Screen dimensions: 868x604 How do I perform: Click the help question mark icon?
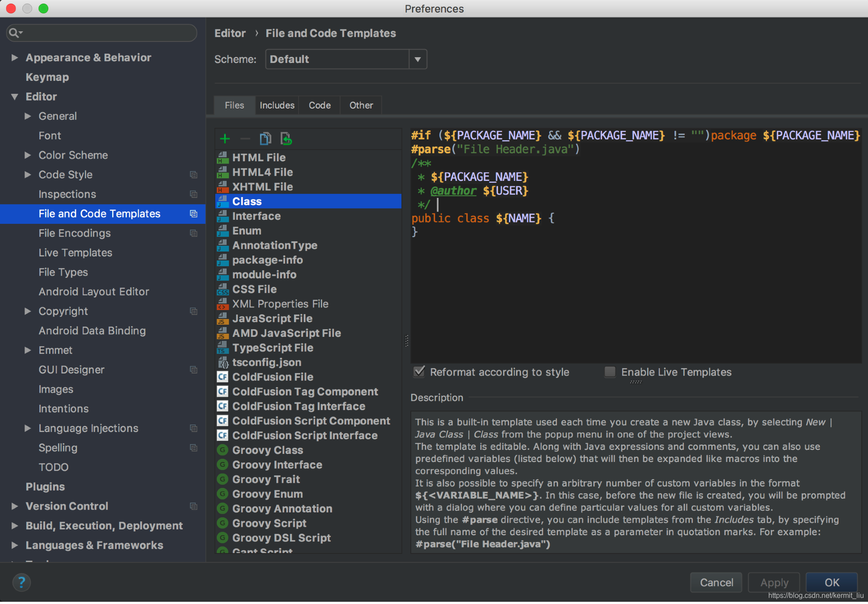tap(21, 582)
